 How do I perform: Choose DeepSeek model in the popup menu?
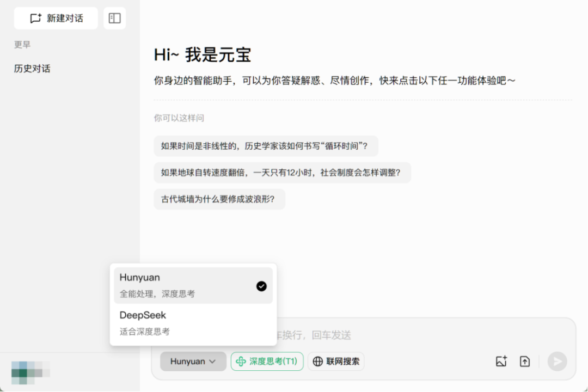(193, 323)
